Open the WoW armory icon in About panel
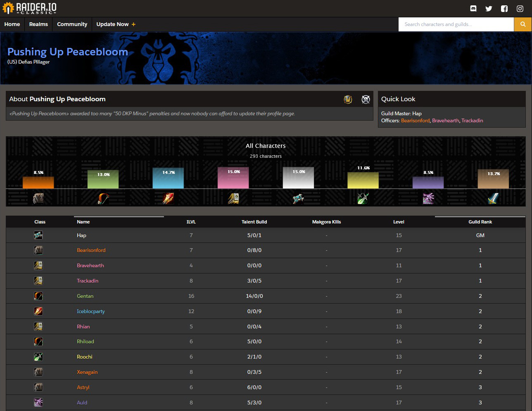The image size is (532, 411). pos(348,99)
